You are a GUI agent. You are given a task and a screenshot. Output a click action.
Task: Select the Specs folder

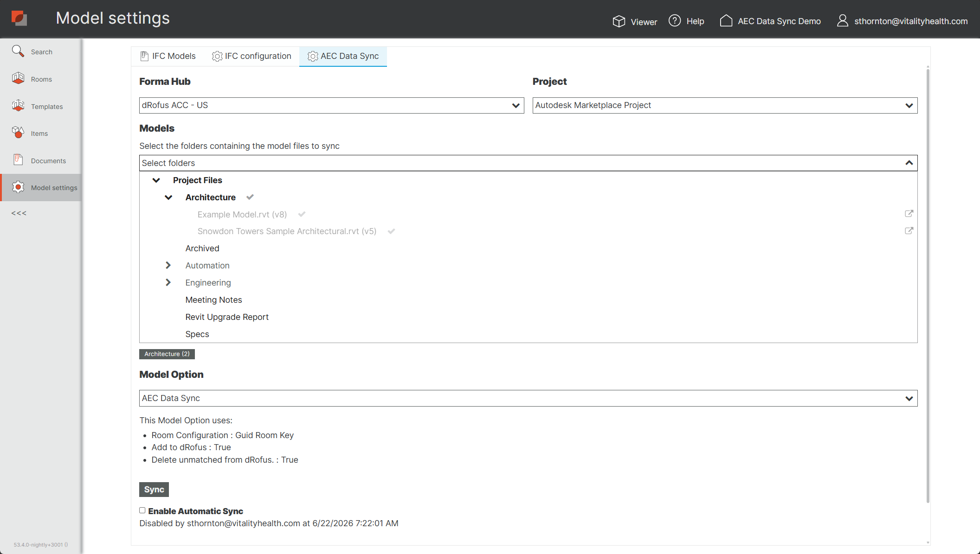(x=197, y=334)
